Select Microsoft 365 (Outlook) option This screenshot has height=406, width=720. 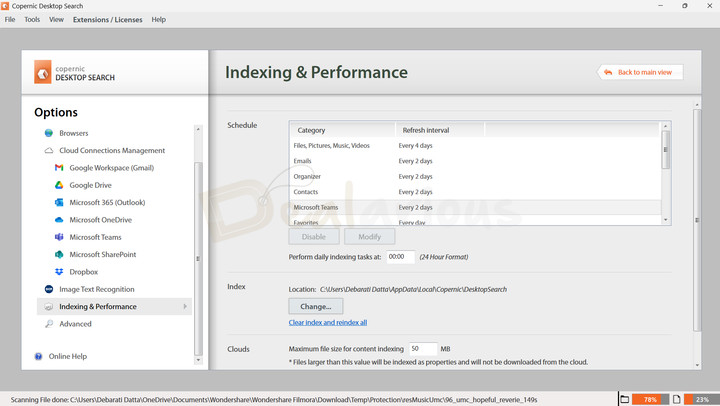(x=107, y=203)
